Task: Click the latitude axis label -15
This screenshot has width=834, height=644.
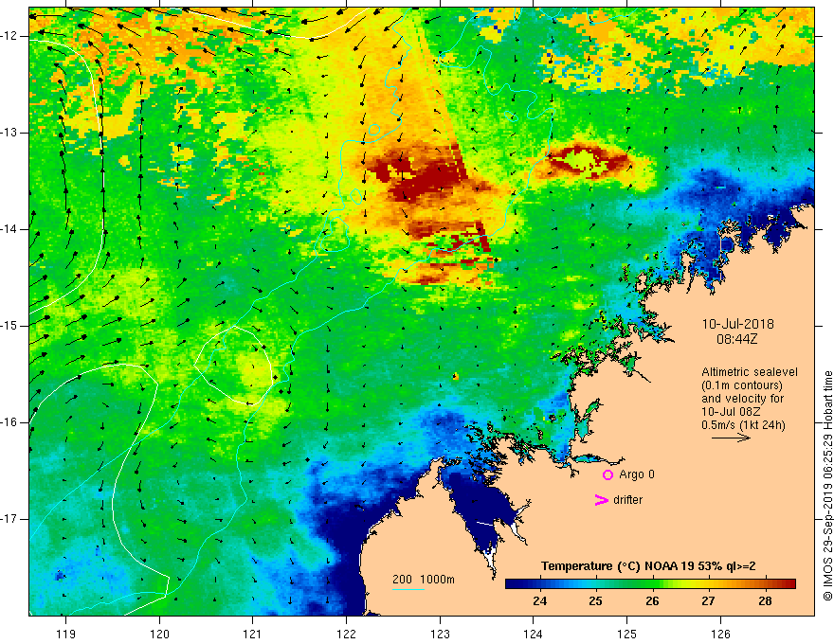Action: coord(10,326)
